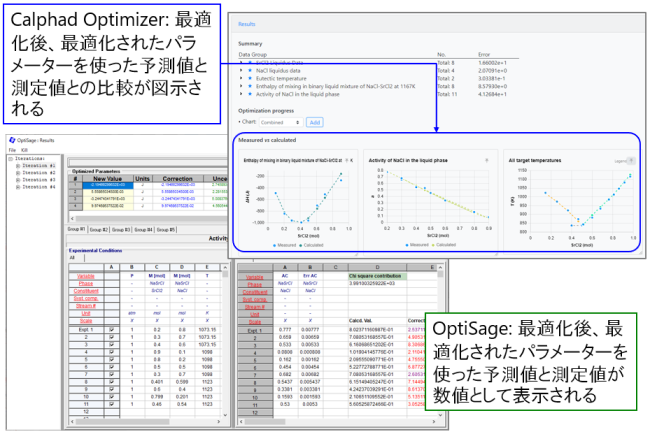
Task: Select the highlighted New Value cell in row 1
Action: [x=107, y=185]
